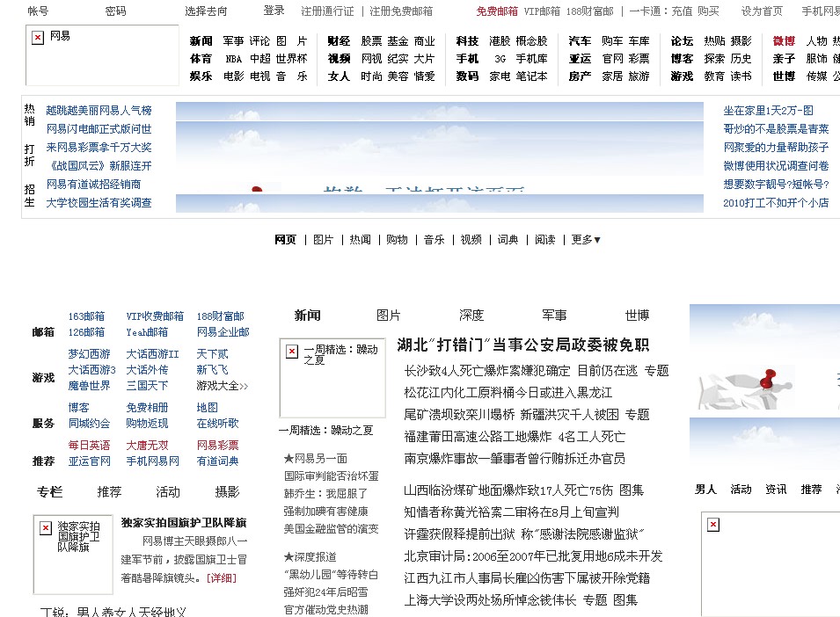Click the red 免费邮箱 link
Screen dimensions: 840x617
click(x=497, y=11)
